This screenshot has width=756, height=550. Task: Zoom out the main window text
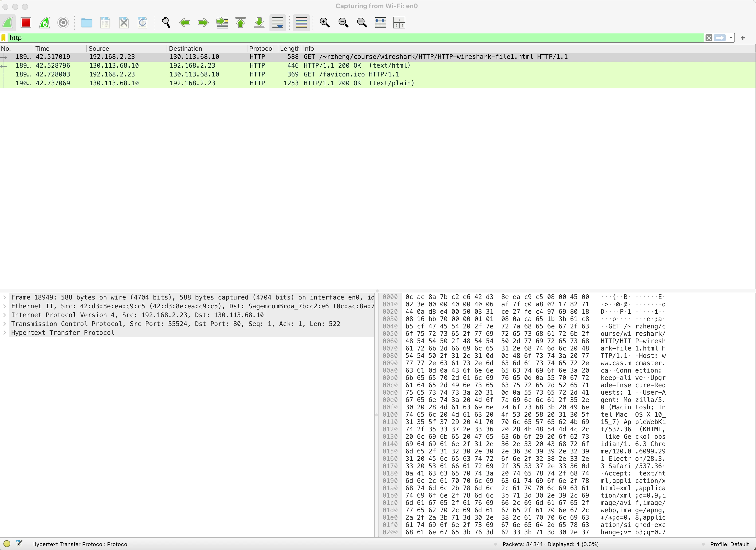(343, 23)
